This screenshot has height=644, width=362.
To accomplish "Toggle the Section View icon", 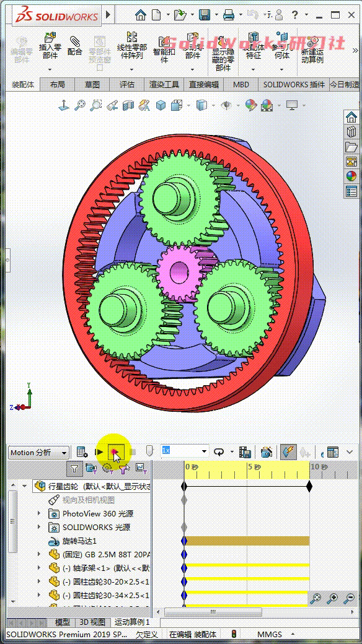I will pyautogui.click(x=128, y=105).
